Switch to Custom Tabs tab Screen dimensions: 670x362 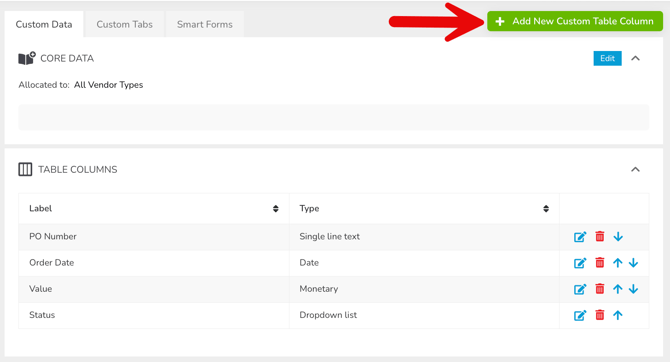[x=124, y=24]
